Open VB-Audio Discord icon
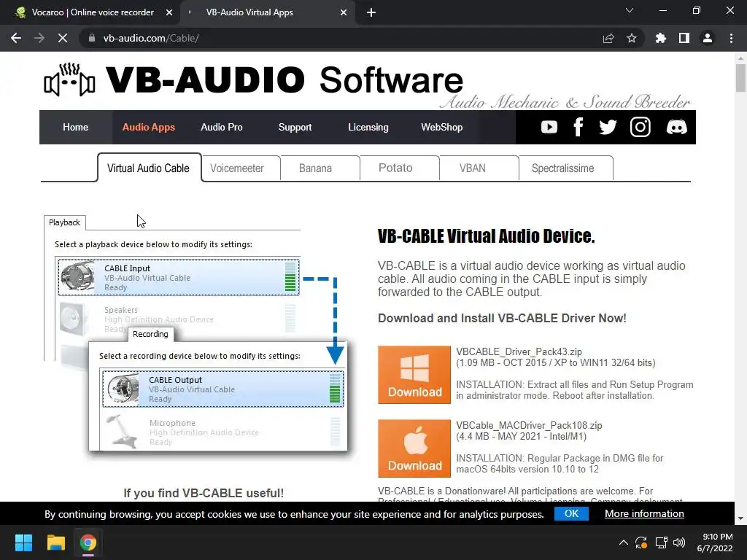The width and height of the screenshot is (747, 560). (x=676, y=127)
